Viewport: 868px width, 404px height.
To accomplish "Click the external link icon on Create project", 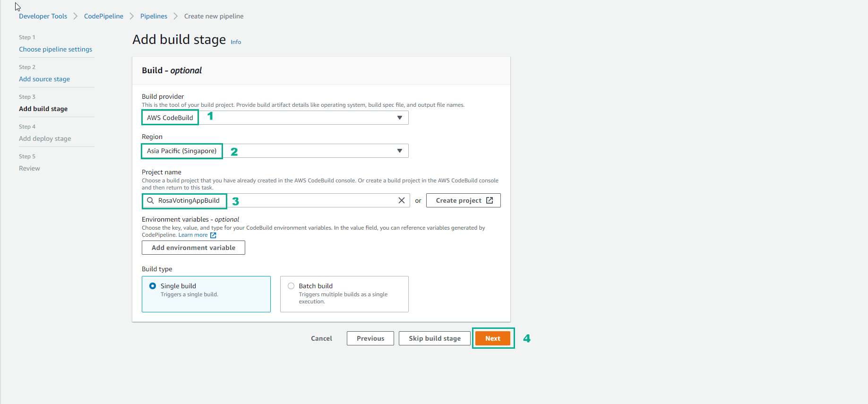I will point(490,200).
